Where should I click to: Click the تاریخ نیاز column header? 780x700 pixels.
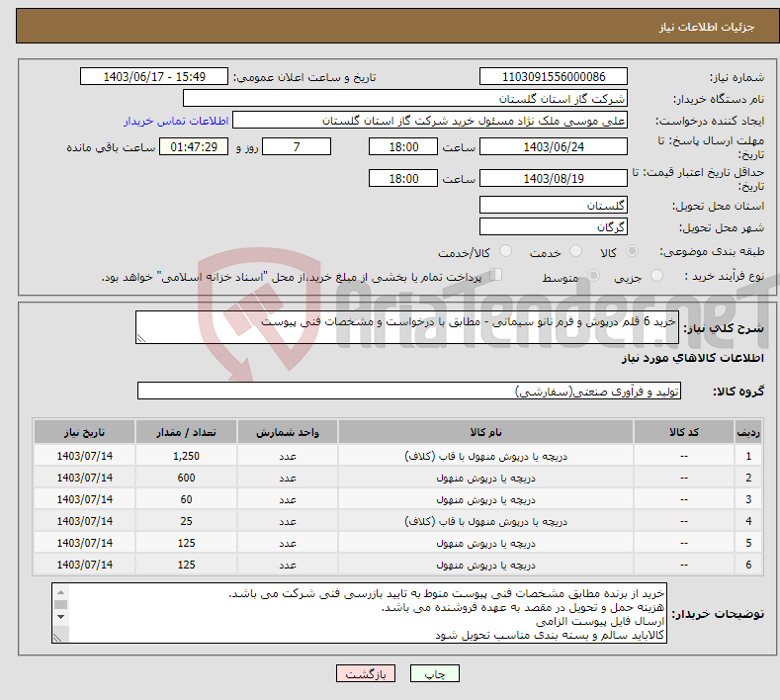[85, 432]
